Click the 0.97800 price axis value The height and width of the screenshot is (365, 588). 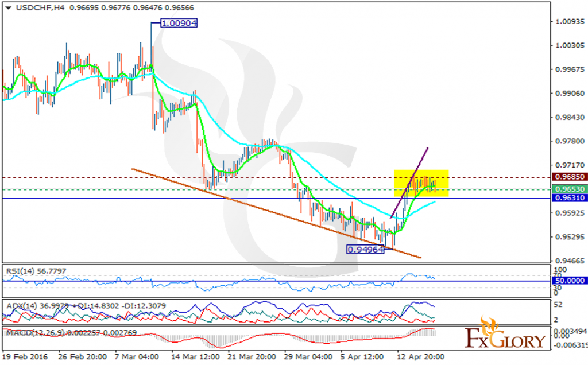pos(570,141)
